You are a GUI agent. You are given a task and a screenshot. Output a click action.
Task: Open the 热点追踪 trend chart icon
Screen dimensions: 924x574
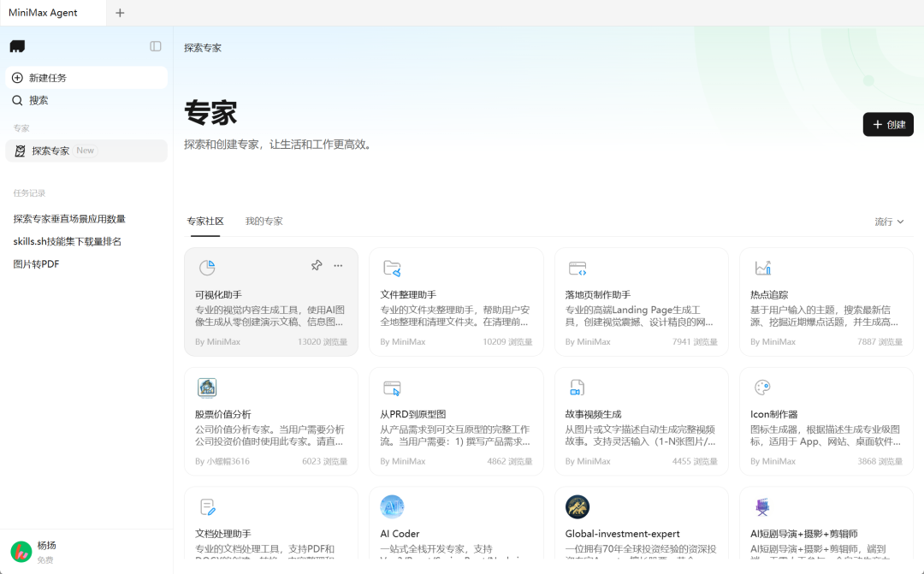click(762, 267)
